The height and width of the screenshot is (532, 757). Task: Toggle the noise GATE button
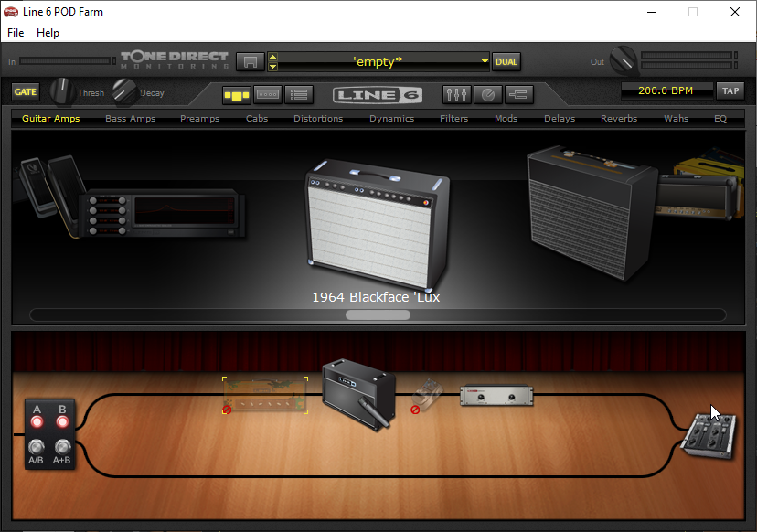click(x=25, y=91)
